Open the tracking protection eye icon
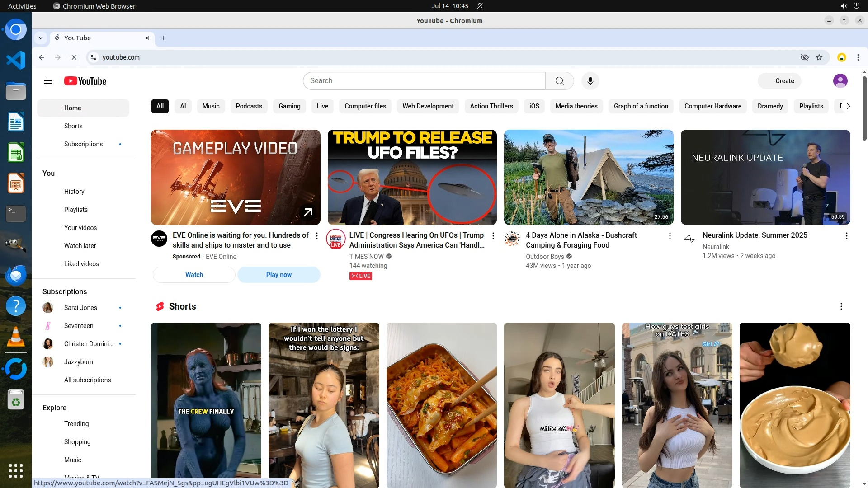 804,57
